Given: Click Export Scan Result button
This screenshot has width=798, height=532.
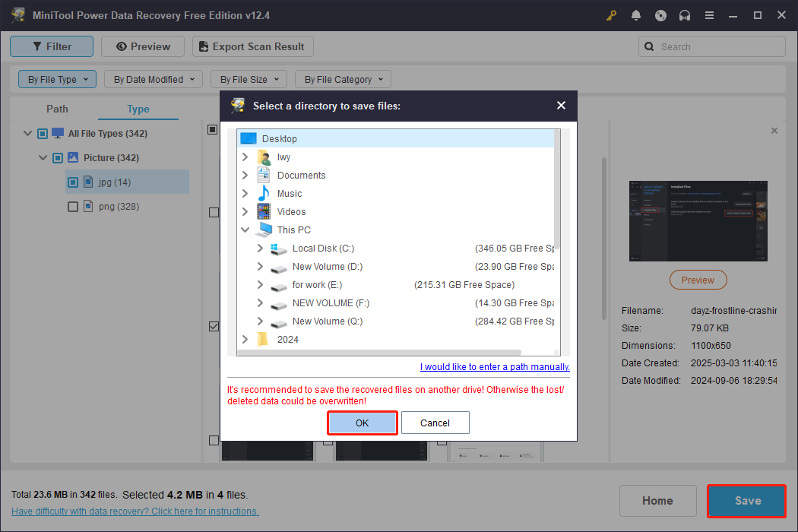Looking at the screenshot, I should (253, 46).
